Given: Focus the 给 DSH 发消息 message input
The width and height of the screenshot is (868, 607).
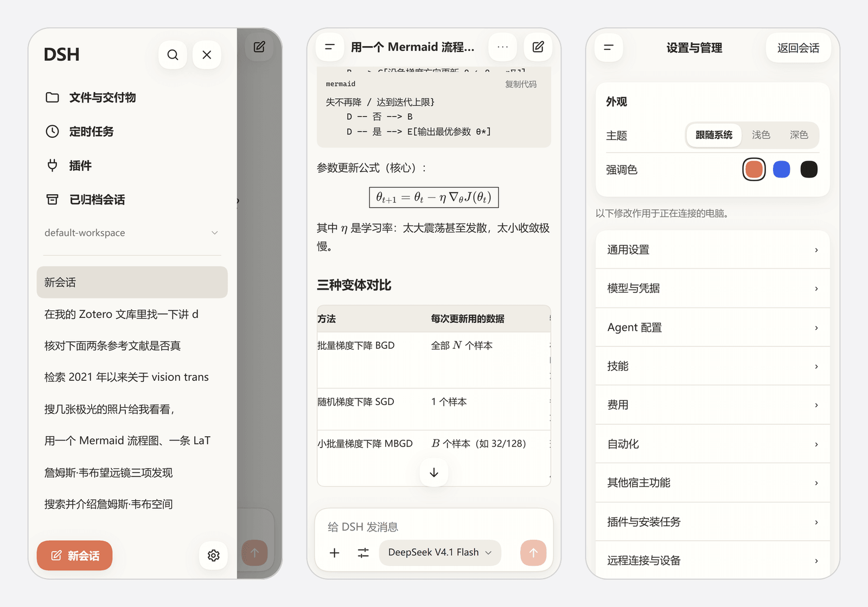Looking at the screenshot, I should (434, 527).
